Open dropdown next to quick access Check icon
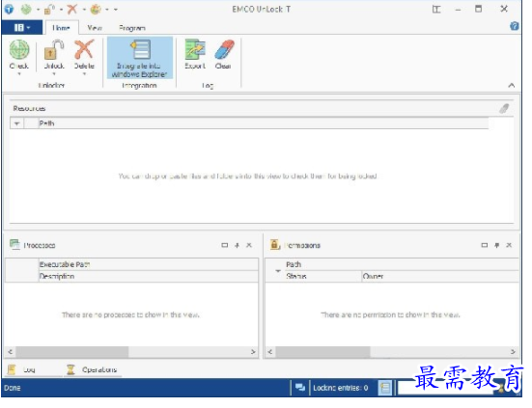 38,10
